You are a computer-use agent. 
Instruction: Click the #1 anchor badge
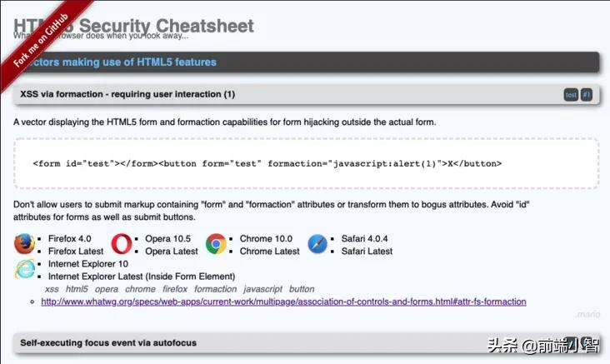[587, 94]
